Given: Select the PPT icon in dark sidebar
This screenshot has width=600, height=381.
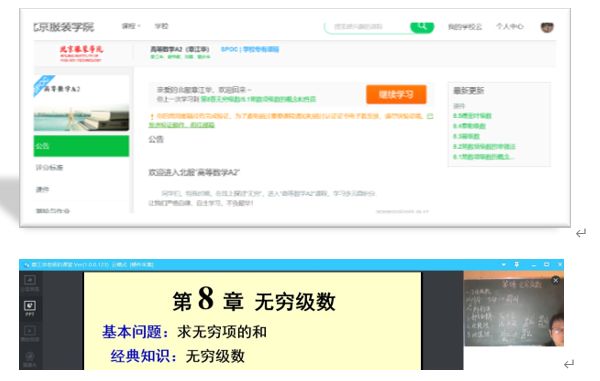Looking at the screenshot, I should click(x=30, y=308).
